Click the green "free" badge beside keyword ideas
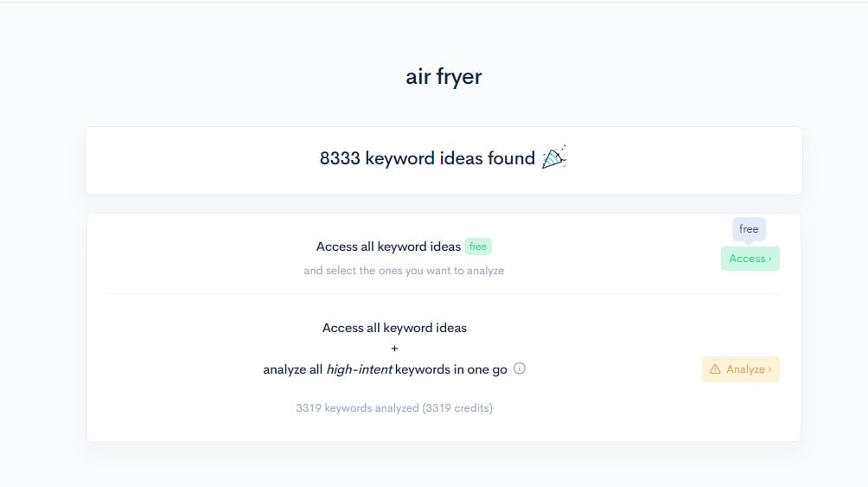This screenshot has width=868, height=487. (478, 247)
